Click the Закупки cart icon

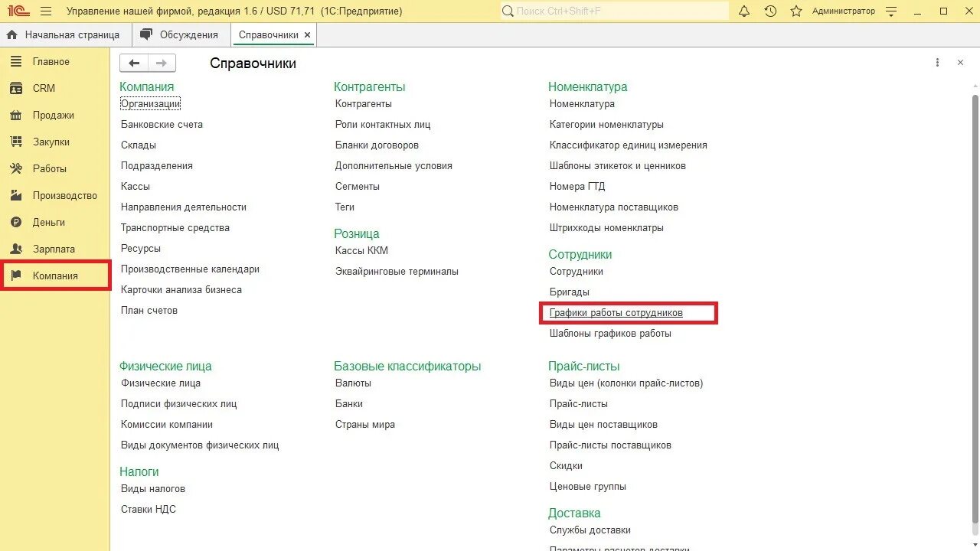coord(16,142)
